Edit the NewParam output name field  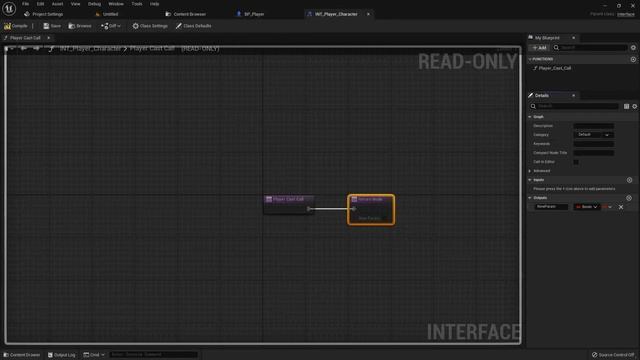[551, 207]
